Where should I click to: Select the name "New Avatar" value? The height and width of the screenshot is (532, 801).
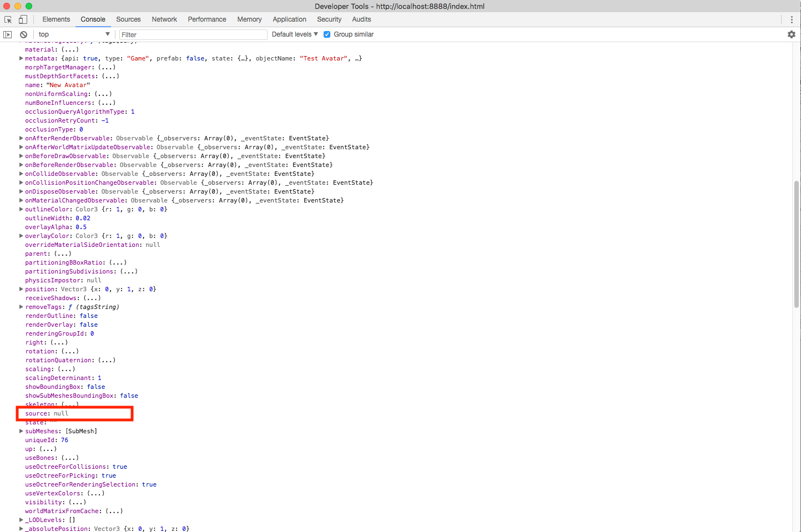pos(68,85)
